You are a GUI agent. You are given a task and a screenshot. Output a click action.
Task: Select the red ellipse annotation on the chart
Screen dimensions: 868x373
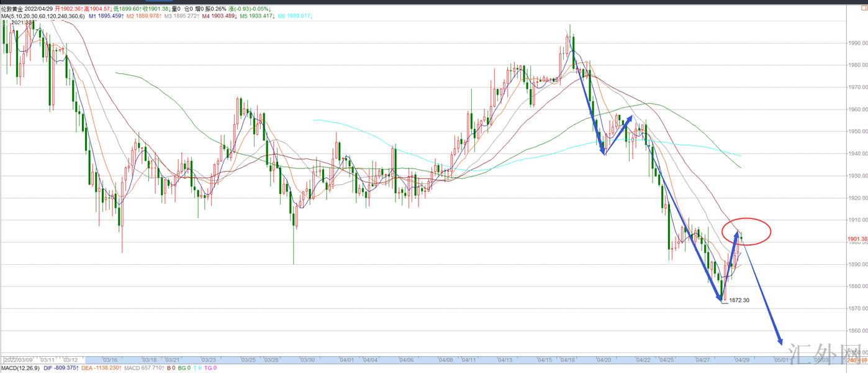pos(747,219)
